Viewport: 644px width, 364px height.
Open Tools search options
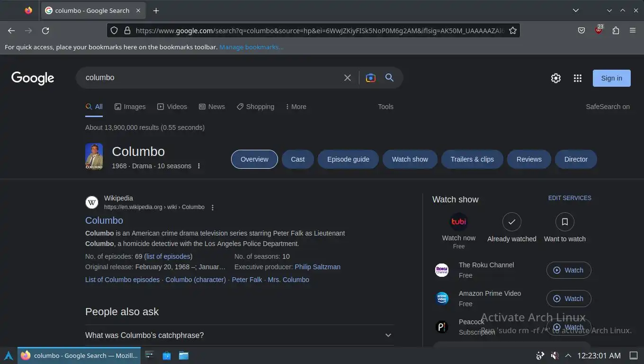[x=385, y=107]
